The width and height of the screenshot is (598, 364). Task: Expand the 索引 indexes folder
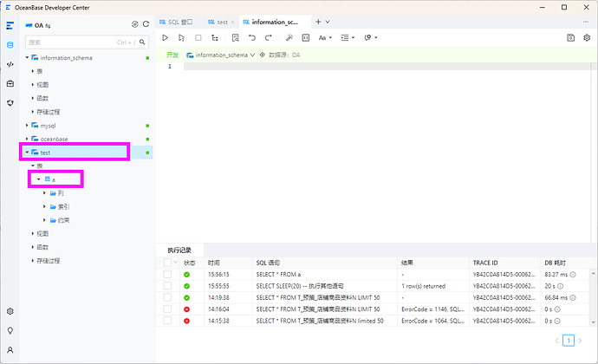(44, 206)
